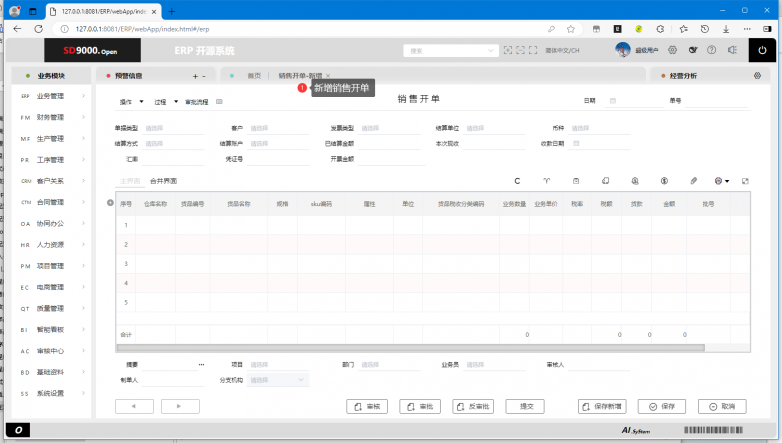Image resolution: width=782 pixels, height=443 pixels.
Task: Click the table horizontal scrollbar
Action: tap(410, 347)
